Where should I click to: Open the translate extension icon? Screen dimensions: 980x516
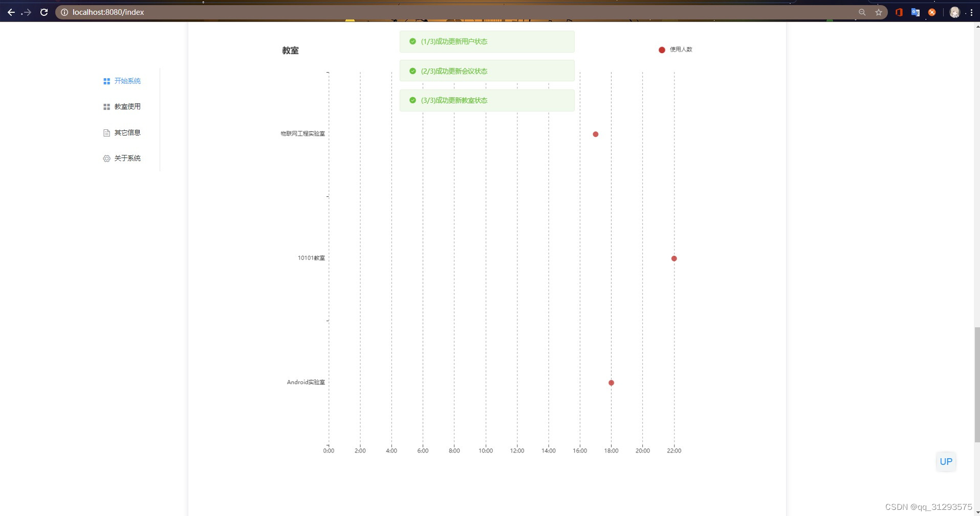(916, 12)
